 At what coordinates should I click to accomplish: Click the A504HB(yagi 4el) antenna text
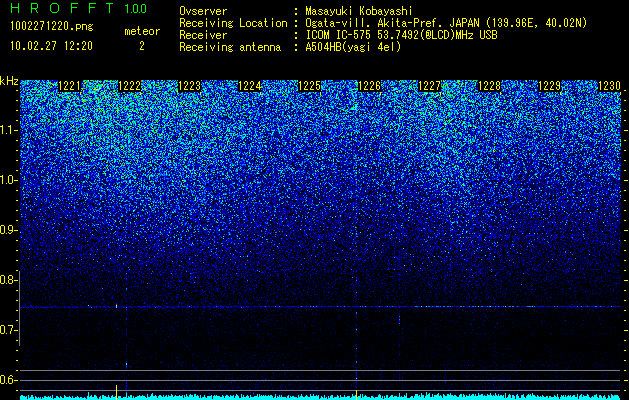[353, 47]
